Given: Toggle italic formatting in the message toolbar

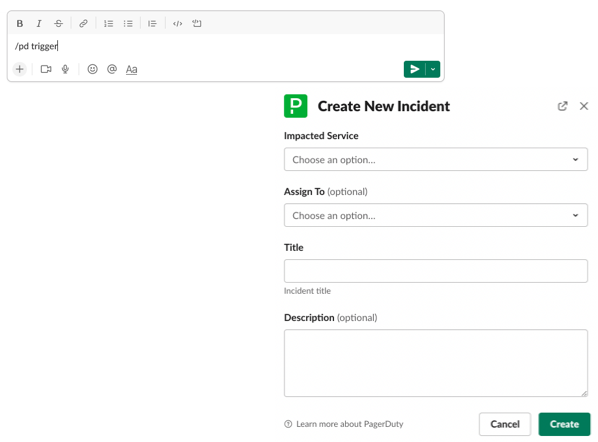Looking at the screenshot, I should point(39,24).
